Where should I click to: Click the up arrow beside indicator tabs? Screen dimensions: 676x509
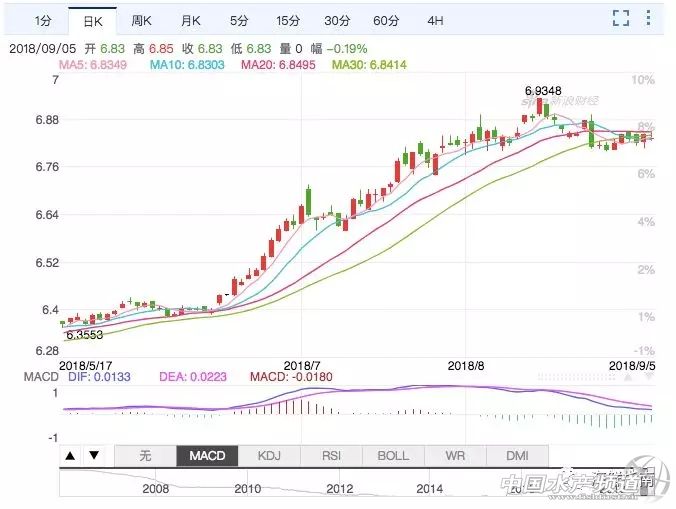71,456
